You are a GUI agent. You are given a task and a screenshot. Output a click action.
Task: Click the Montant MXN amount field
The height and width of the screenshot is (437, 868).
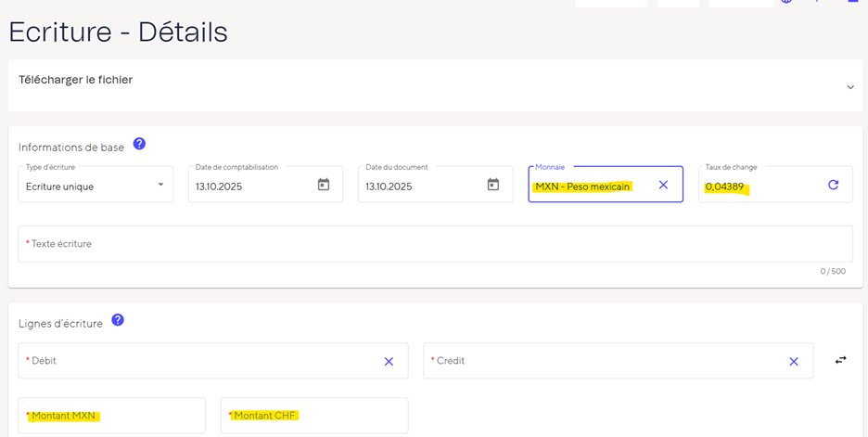click(111, 416)
